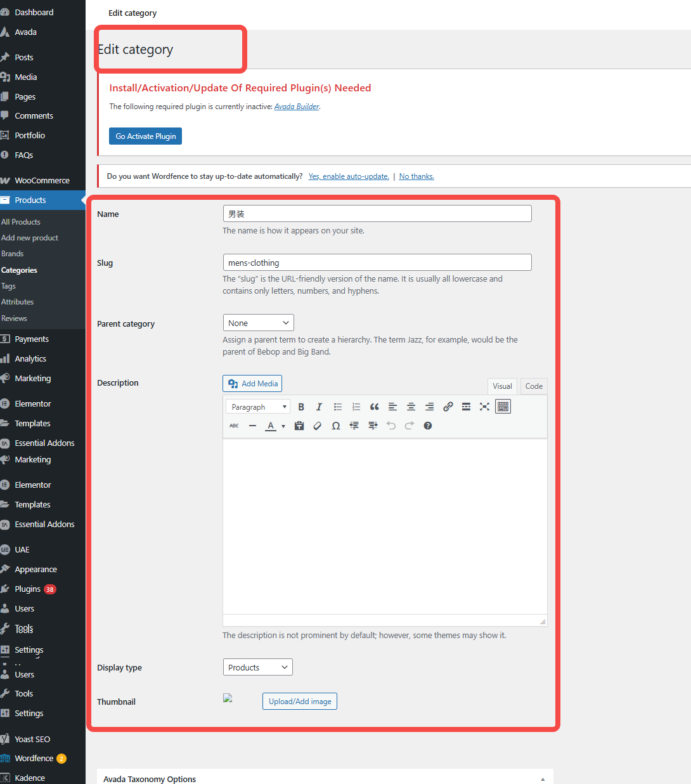The height and width of the screenshot is (784, 691).
Task: Open Brands submenu item
Action: (x=13, y=254)
